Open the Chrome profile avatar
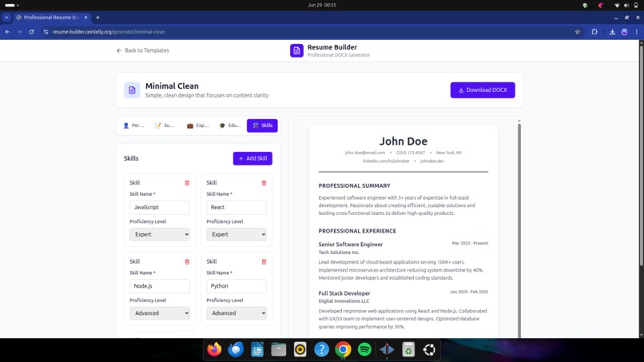Viewport: 644px width, 362px height. point(624,32)
